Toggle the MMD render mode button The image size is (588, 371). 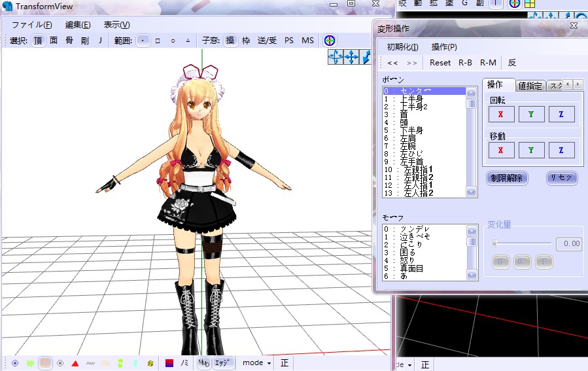203,363
